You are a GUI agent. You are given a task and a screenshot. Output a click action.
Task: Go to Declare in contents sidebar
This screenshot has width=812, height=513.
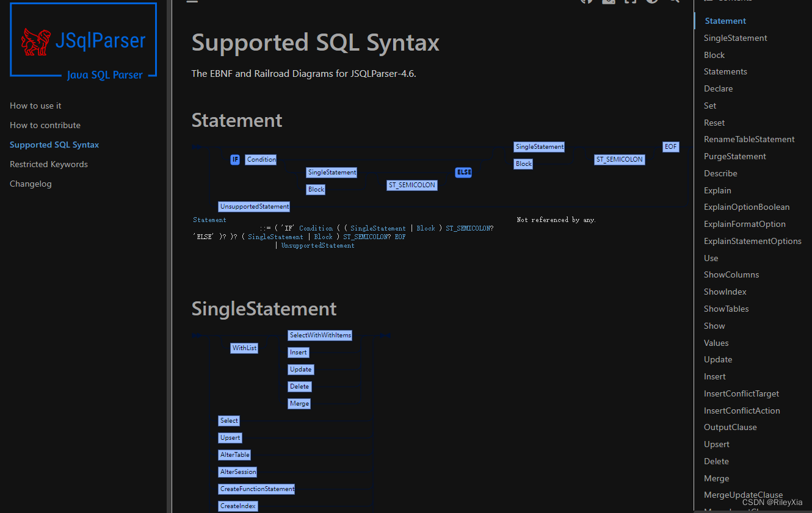pos(718,88)
